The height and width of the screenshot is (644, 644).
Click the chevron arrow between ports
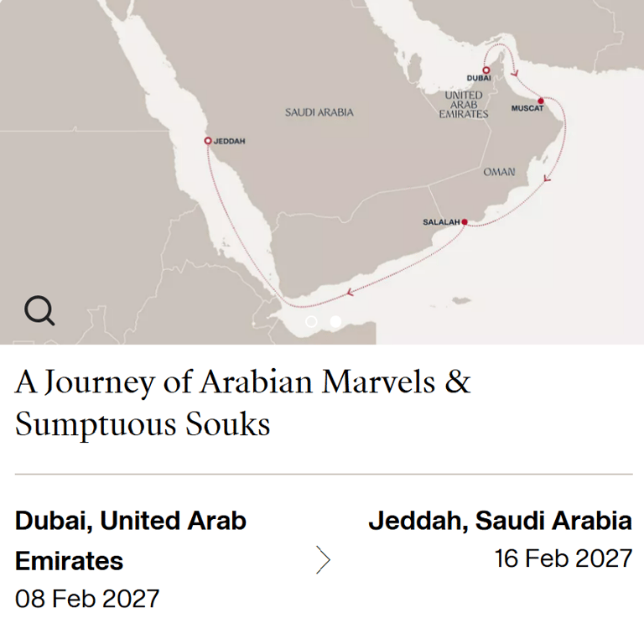coord(323,559)
